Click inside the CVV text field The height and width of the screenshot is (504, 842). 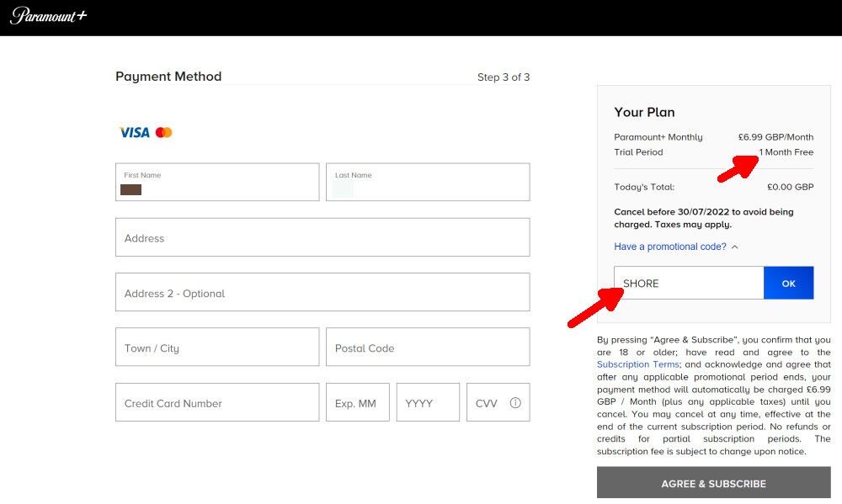pyautogui.click(x=488, y=403)
